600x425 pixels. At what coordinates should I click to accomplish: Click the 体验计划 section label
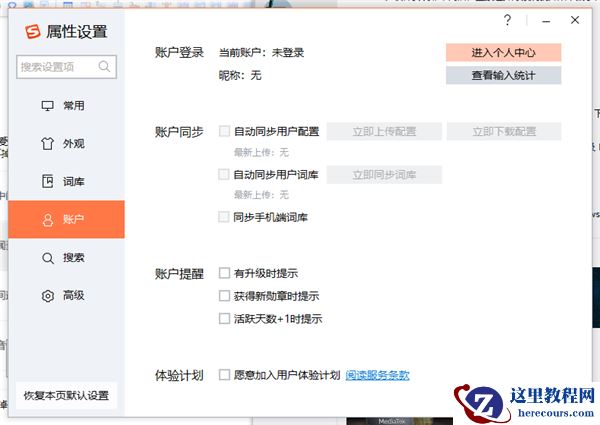[179, 376]
